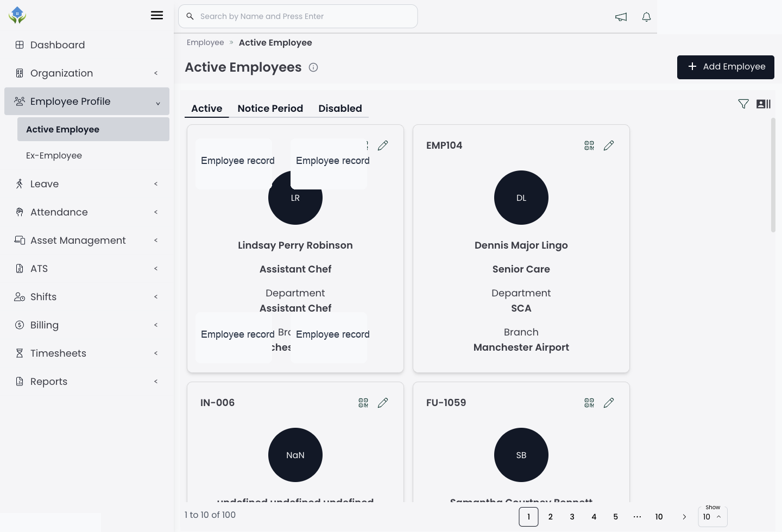Switch to the Notice Period tab
The width and height of the screenshot is (782, 532).
point(270,109)
